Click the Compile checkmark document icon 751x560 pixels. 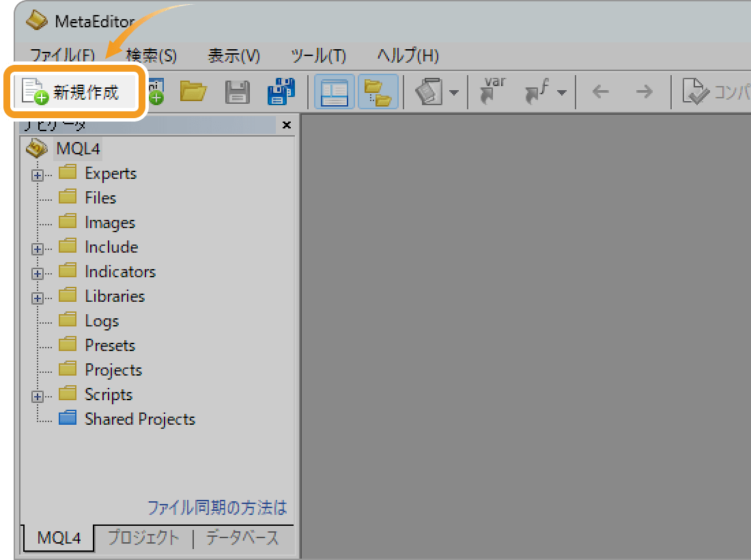[x=695, y=91]
